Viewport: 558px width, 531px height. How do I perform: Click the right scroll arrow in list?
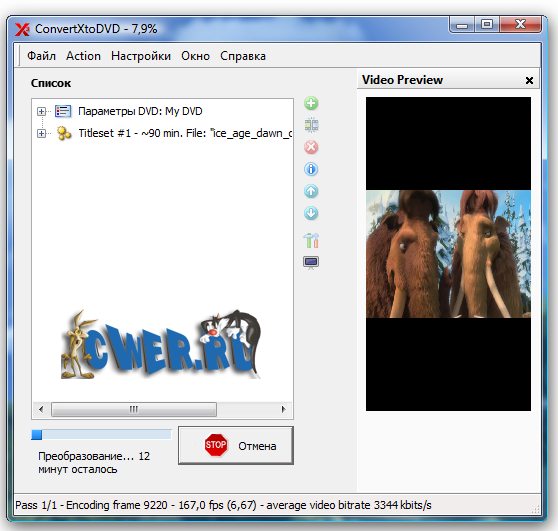click(x=283, y=409)
